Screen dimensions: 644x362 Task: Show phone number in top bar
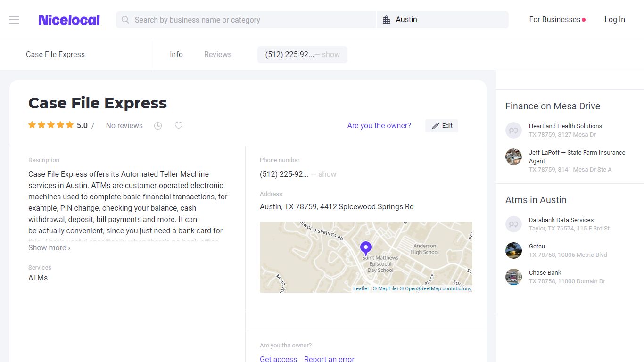pyautogui.click(x=302, y=55)
